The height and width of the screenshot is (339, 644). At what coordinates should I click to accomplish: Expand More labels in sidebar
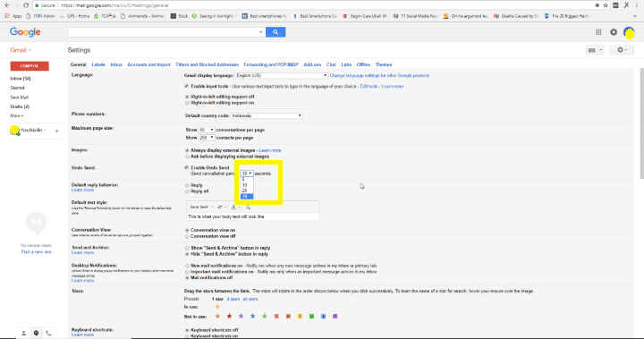point(17,116)
